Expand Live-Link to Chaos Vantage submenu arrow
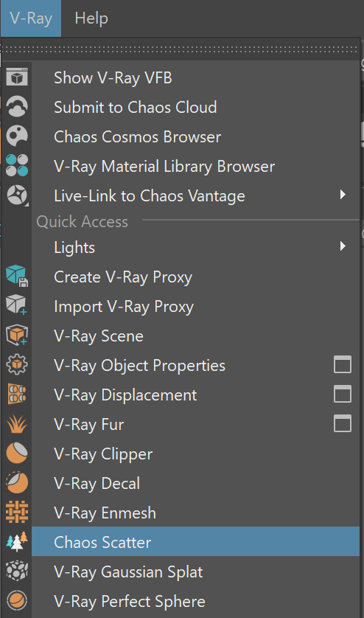364x618 pixels. click(x=343, y=195)
